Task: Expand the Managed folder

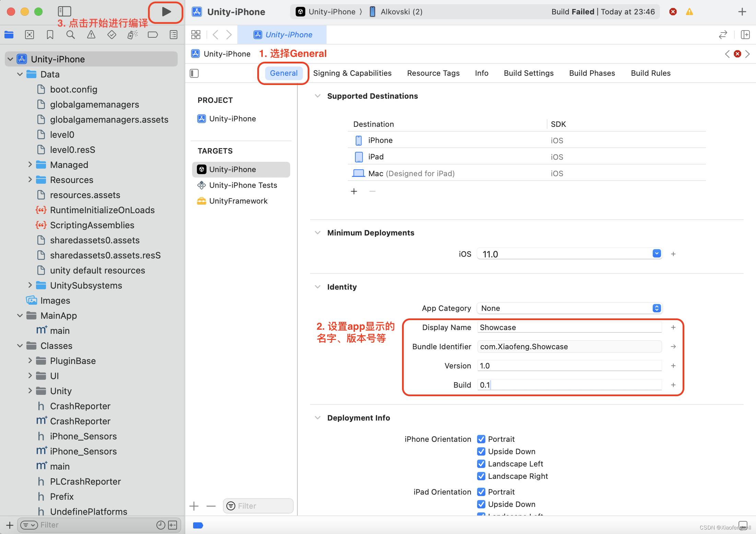Action: [x=30, y=165]
